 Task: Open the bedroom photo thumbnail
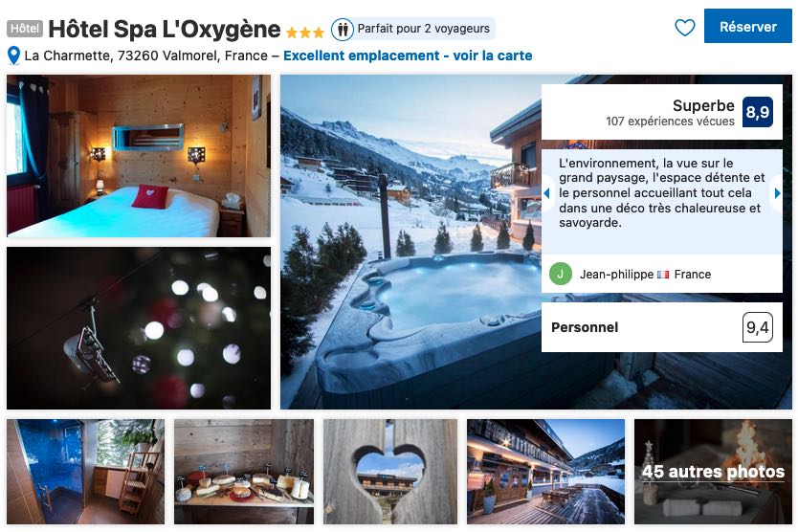coord(139,156)
